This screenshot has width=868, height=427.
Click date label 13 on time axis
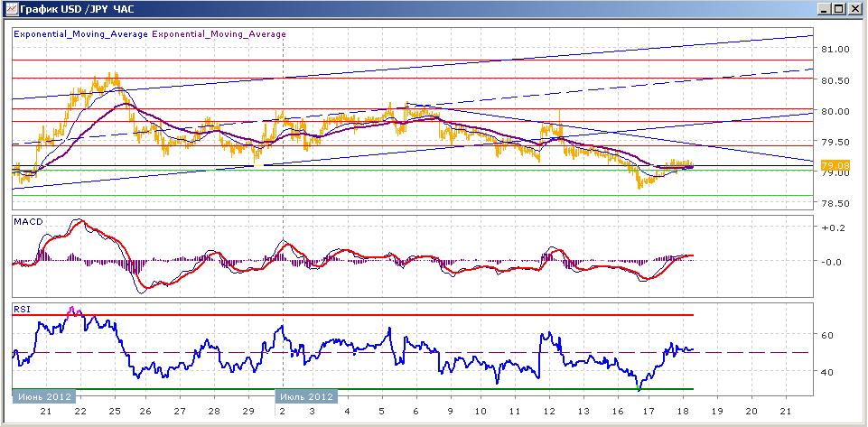click(x=583, y=412)
